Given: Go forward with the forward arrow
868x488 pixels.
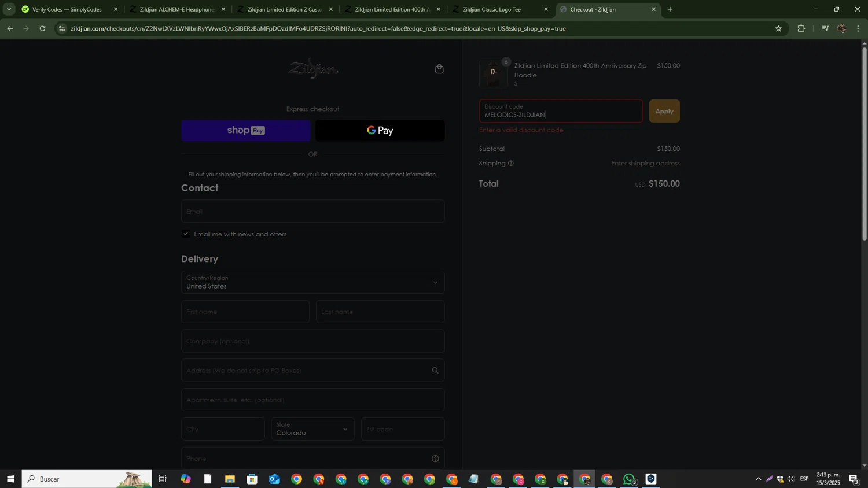Looking at the screenshot, I should (x=26, y=28).
